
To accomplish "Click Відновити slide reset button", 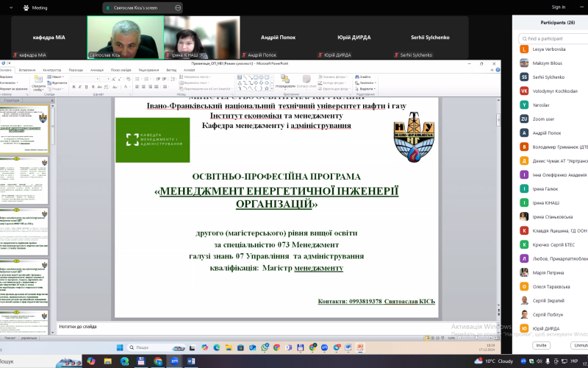I will pos(57,82).
